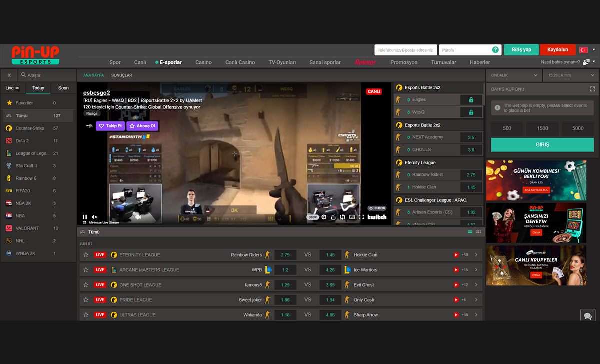This screenshot has height=364, width=600.
Task: Favorite the Eternity League match star
Action: pyautogui.click(x=86, y=255)
